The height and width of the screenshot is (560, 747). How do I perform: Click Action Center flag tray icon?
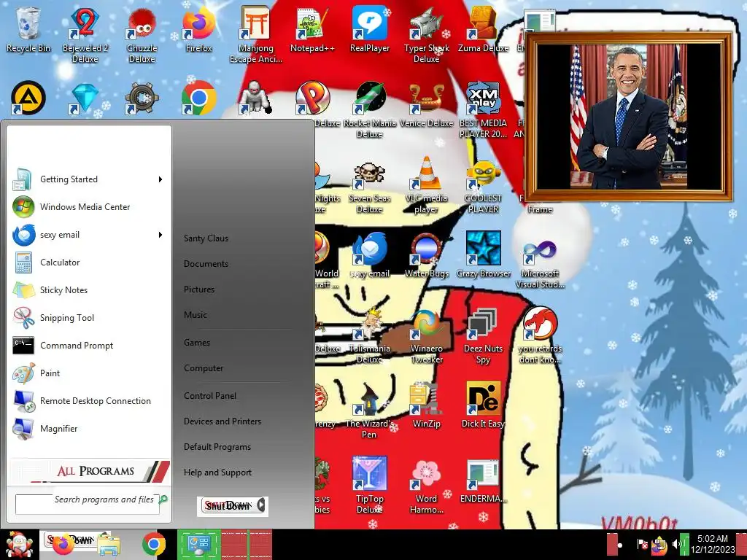[642, 543]
